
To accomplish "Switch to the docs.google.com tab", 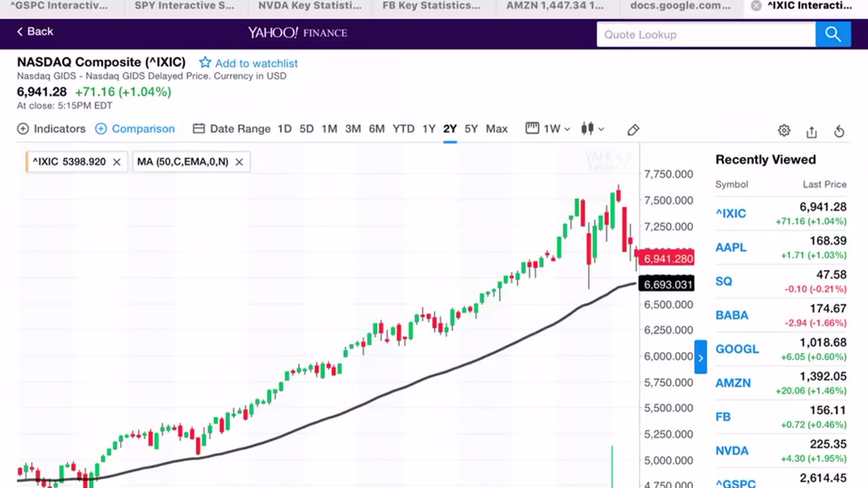I will 680,5.
